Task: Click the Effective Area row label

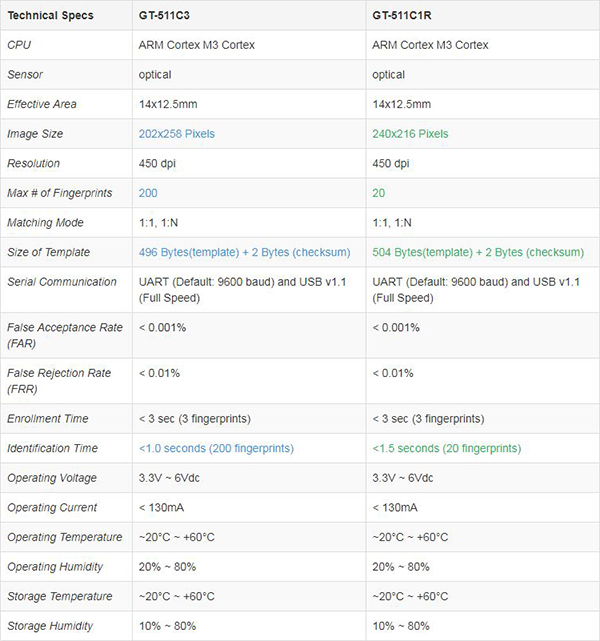Action: click(42, 104)
